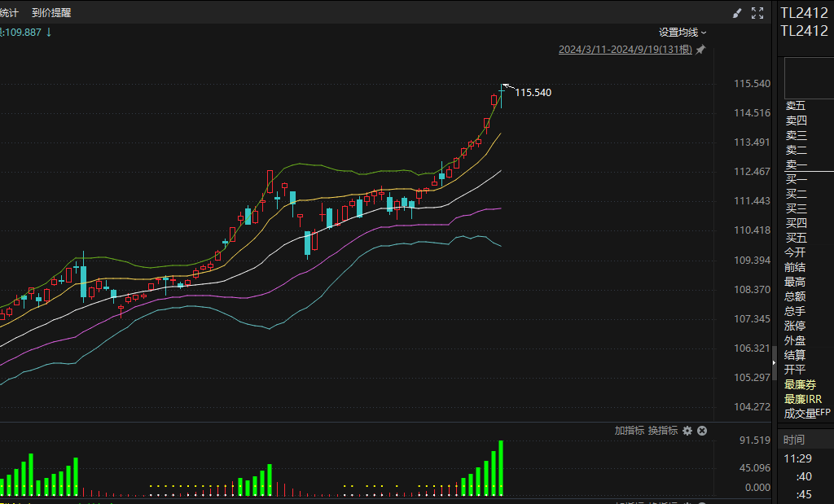
Task: Select the 买一 bid row
Action: pos(796,179)
